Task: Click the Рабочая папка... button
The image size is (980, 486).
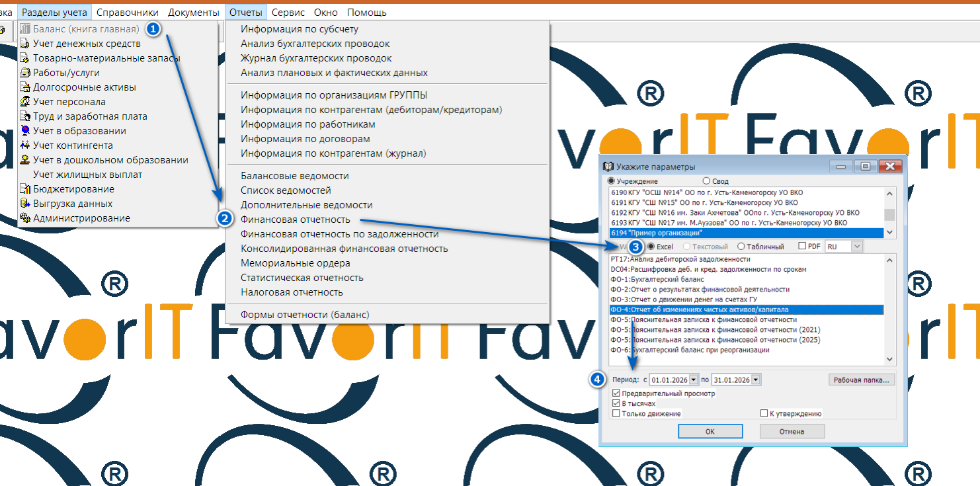Action: tap(861, 380)
